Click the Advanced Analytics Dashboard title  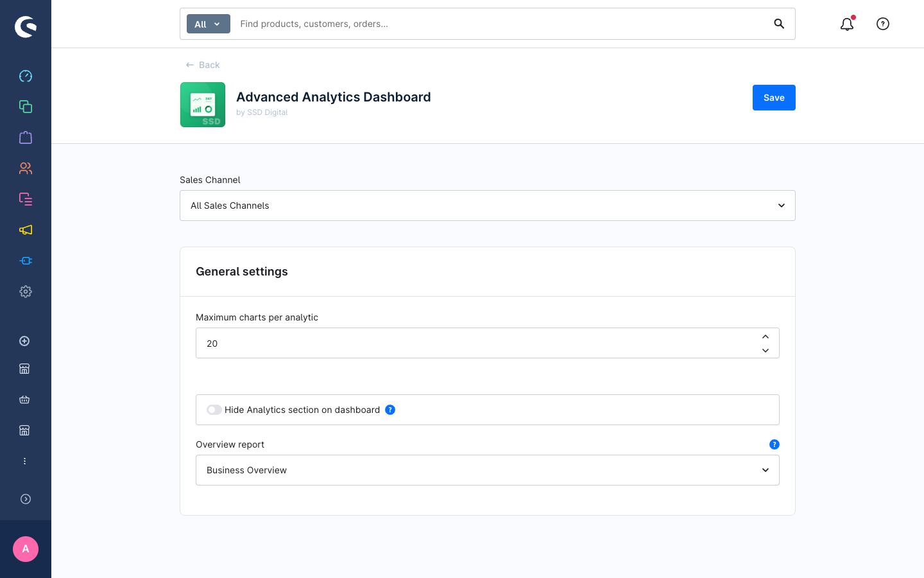334,97
